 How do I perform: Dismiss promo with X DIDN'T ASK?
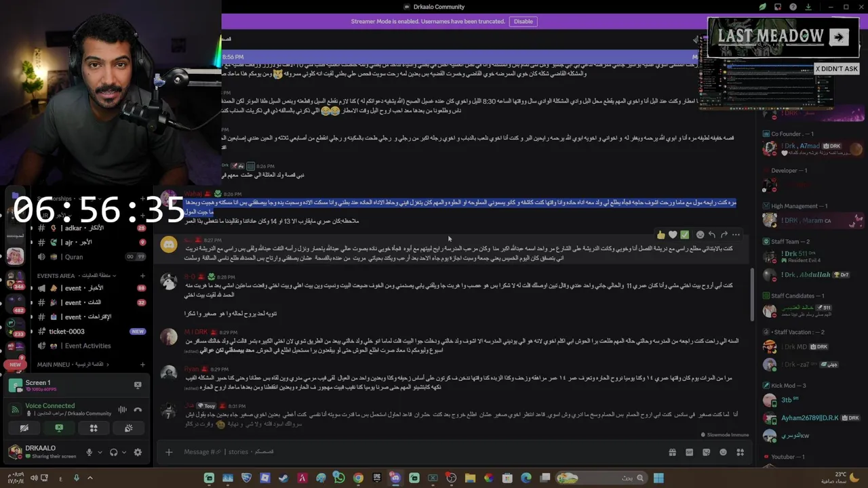coord(836,68)
